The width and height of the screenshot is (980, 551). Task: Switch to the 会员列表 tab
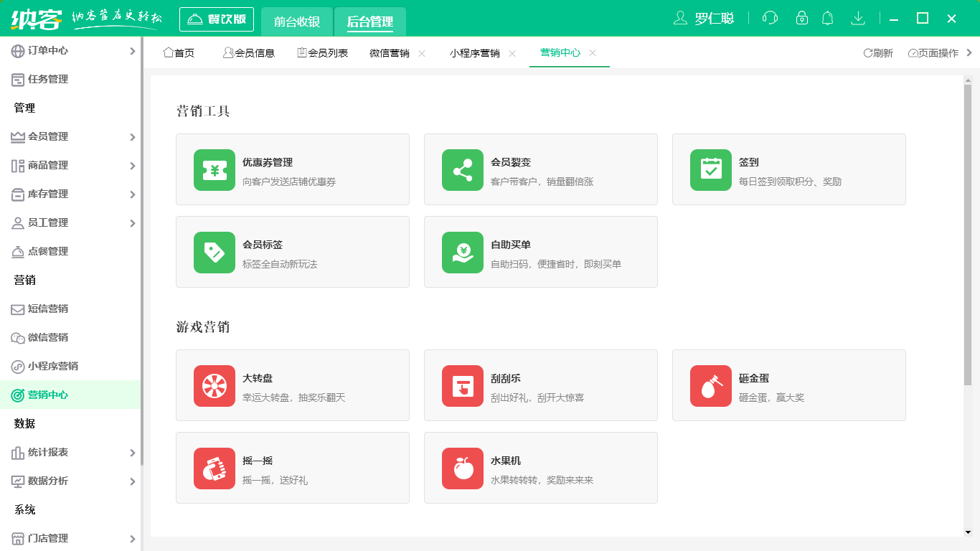coord(323,52)
